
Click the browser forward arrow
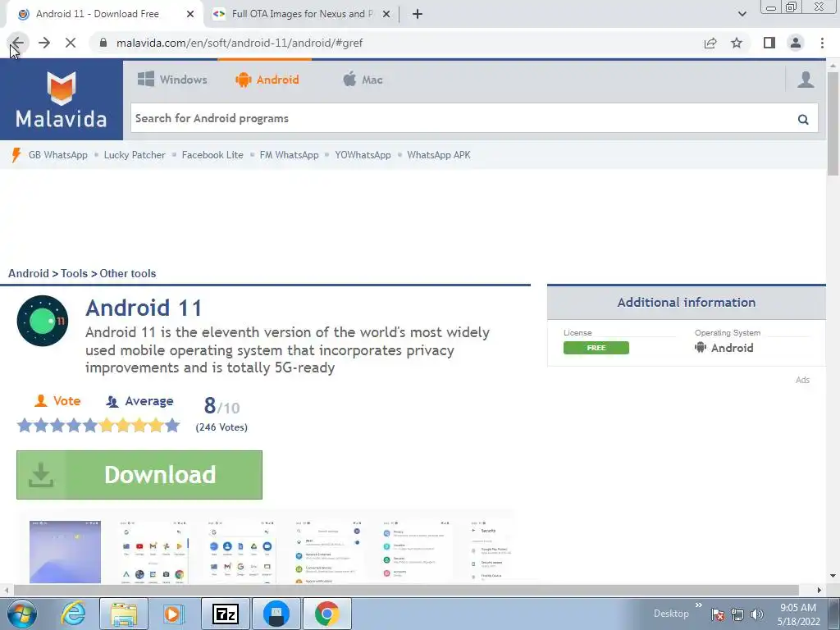click(44, 43)
